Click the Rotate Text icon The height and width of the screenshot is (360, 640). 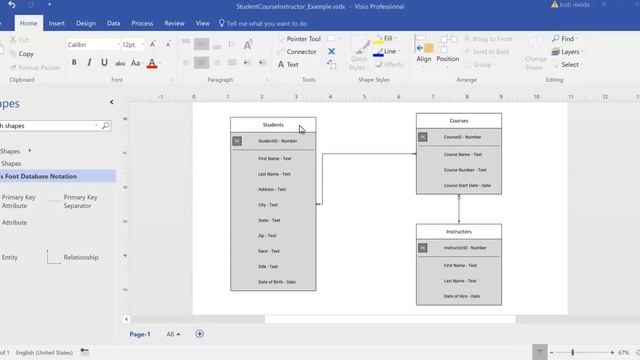tap(248, 44)
